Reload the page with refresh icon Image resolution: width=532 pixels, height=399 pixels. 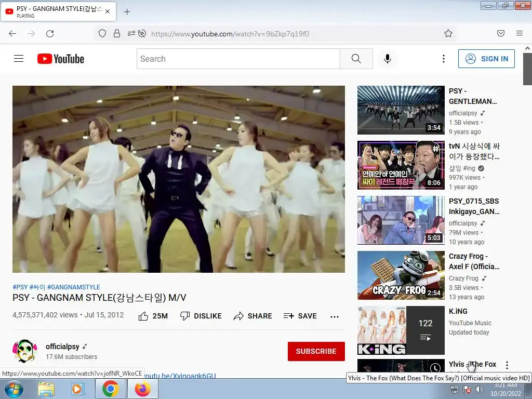pos(50,34)
